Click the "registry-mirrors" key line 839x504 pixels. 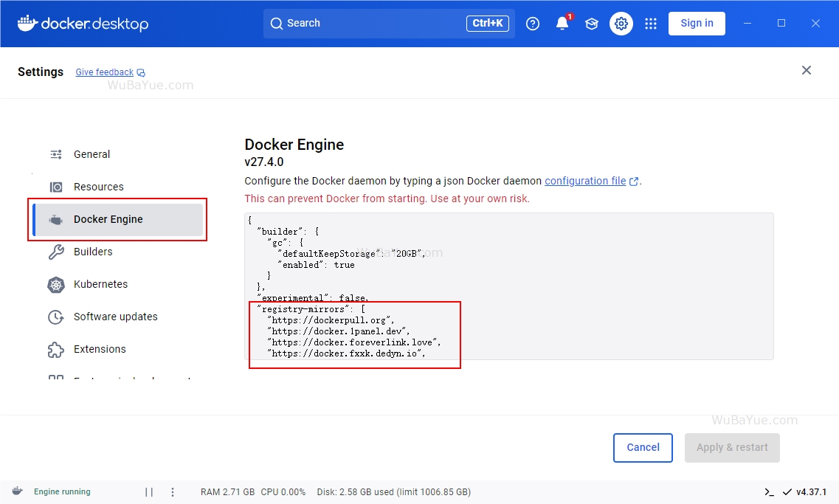311,310
